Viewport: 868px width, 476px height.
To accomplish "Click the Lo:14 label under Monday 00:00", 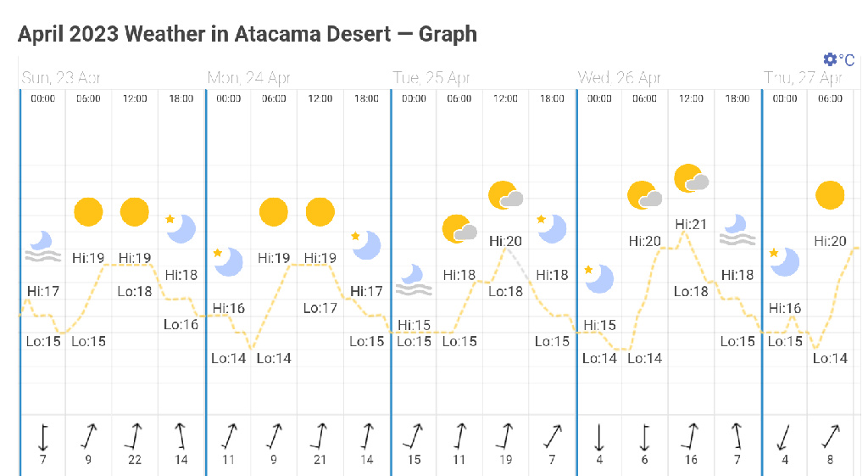I will 228,358.
